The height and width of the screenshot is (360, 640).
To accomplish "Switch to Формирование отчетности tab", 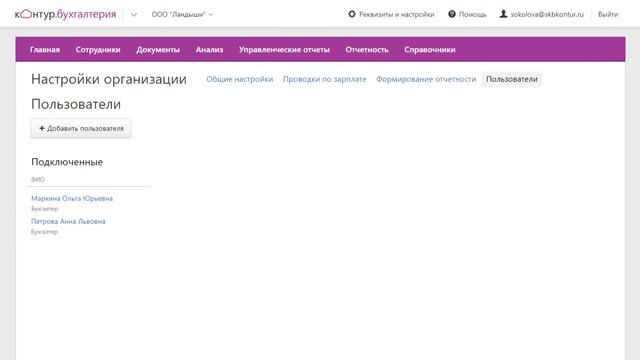I will [426, 79].
